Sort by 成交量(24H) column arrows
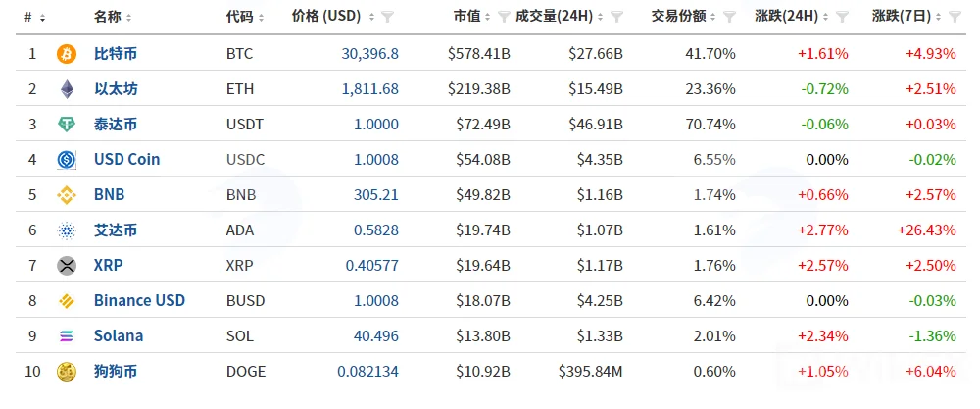The height and width of the screenshot is (409, 980). click(x=601, y=18)
